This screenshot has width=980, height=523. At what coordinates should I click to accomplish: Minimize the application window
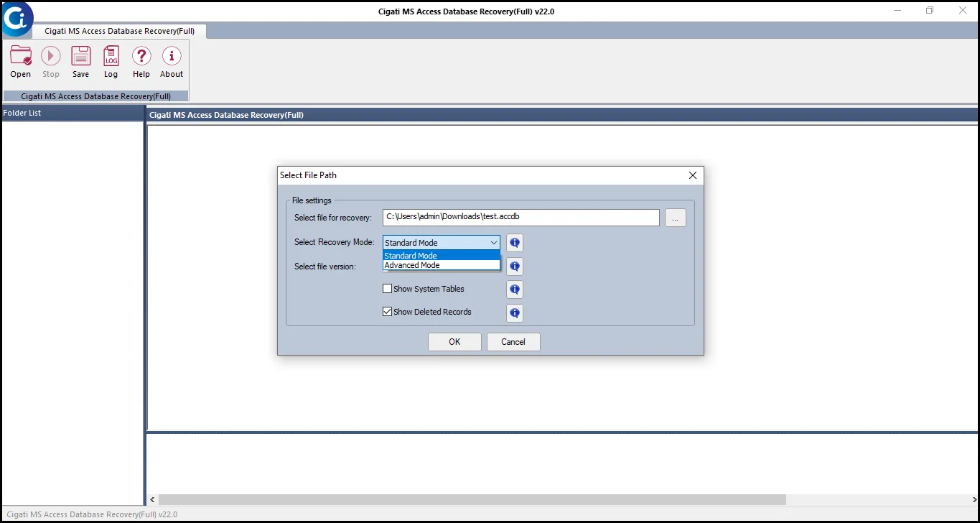(898, 11)
